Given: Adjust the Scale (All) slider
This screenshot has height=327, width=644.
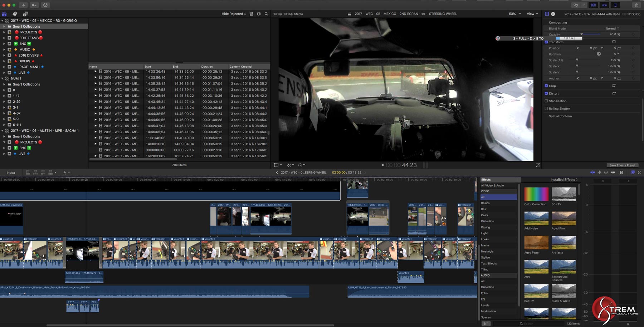Looking at the screenshot, I should tap(577, 60).
